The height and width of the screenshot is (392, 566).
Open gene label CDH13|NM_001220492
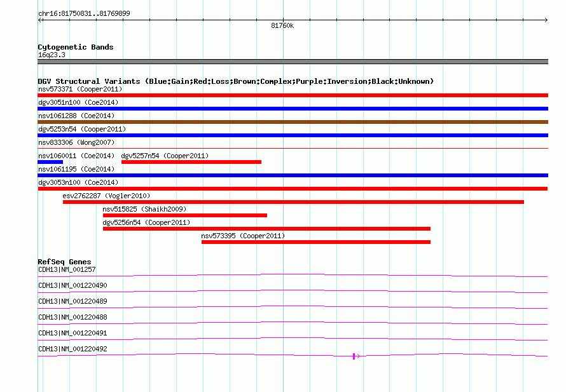[x=72, y=349]
